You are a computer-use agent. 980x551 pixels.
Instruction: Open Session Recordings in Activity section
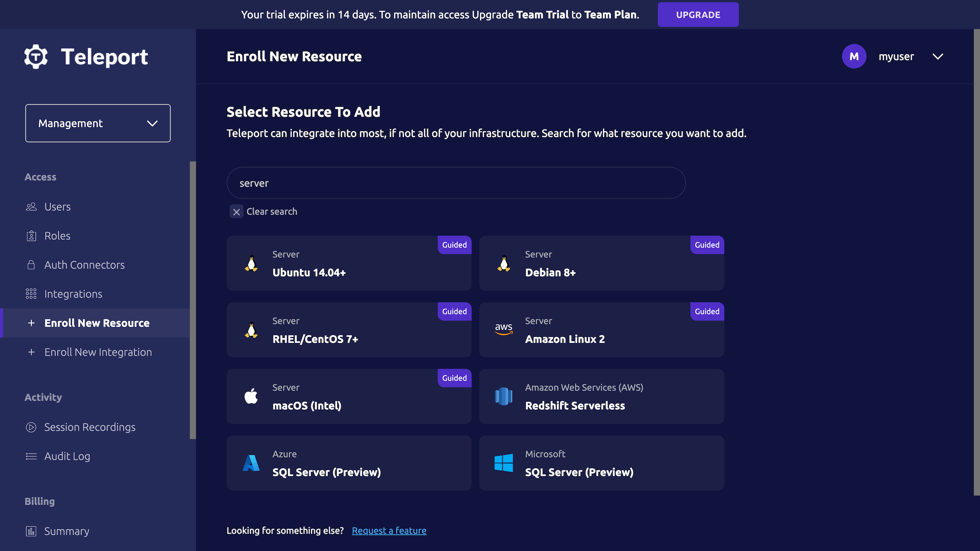pyautogui.click(x=90, y=427)
